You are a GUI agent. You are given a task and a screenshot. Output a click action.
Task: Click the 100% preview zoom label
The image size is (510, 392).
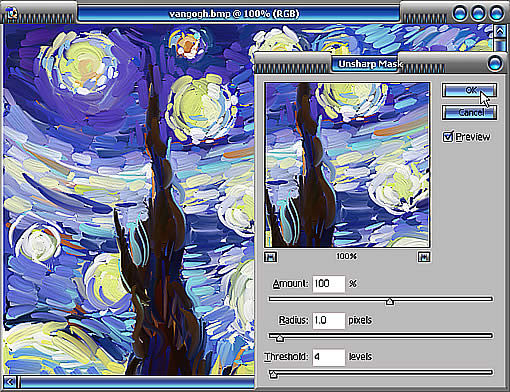tap(346, 256)
